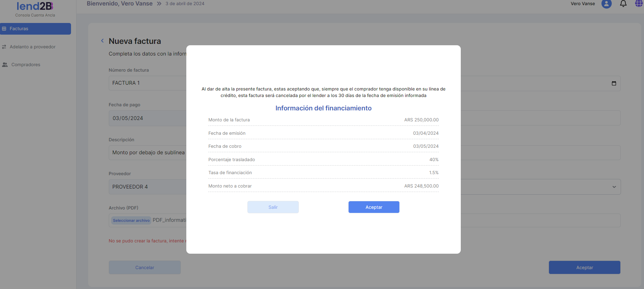Click the Cancelar button on the form
Image resolution: width=644 pixels, height=289 pixels.
point(144,267)
